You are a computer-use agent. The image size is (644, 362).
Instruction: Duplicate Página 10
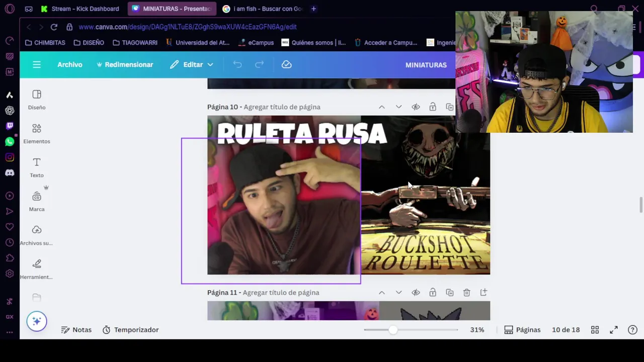tap(450, 107)
